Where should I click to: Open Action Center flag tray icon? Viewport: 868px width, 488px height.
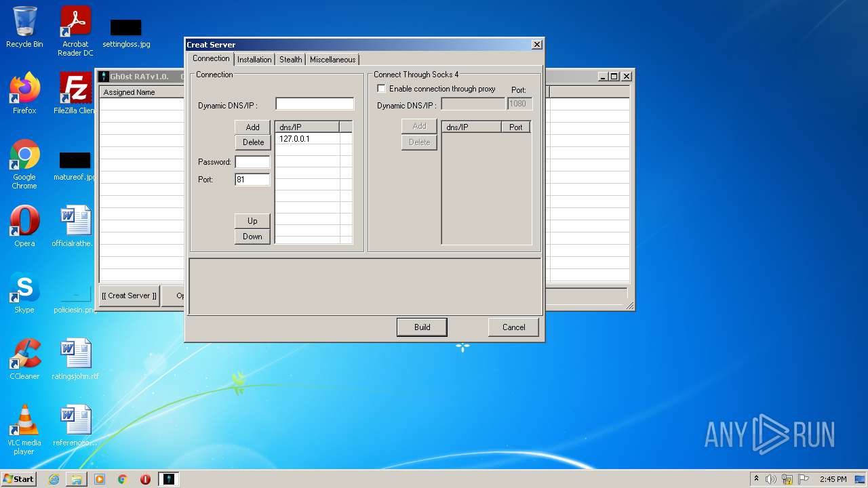click(x=804, y=479)
